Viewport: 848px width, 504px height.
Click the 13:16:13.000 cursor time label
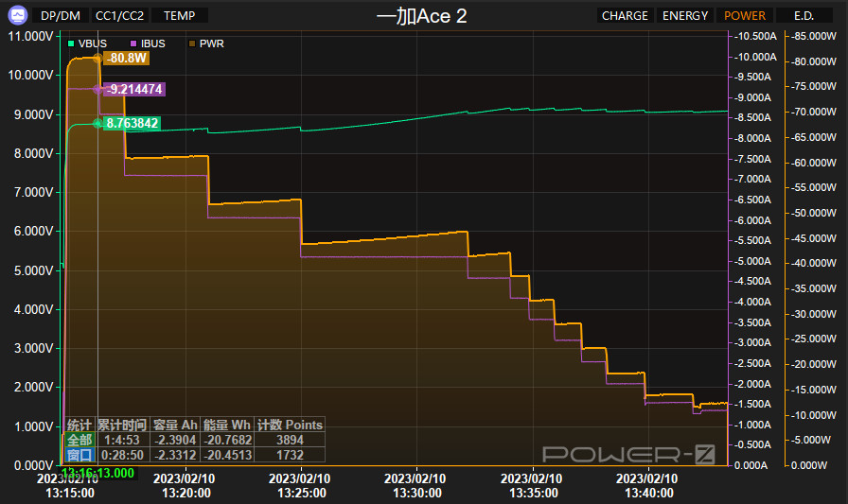[97, 473]
